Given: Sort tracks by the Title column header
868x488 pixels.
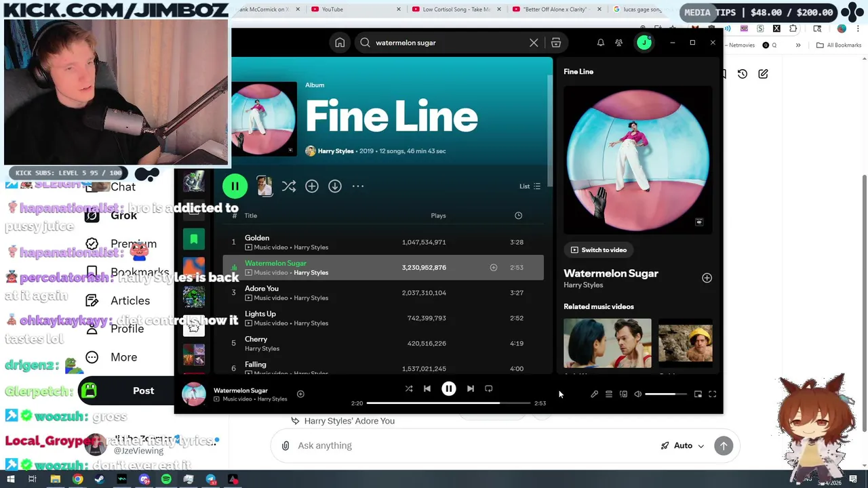Looking at the screenshot, I should (251, 216).
